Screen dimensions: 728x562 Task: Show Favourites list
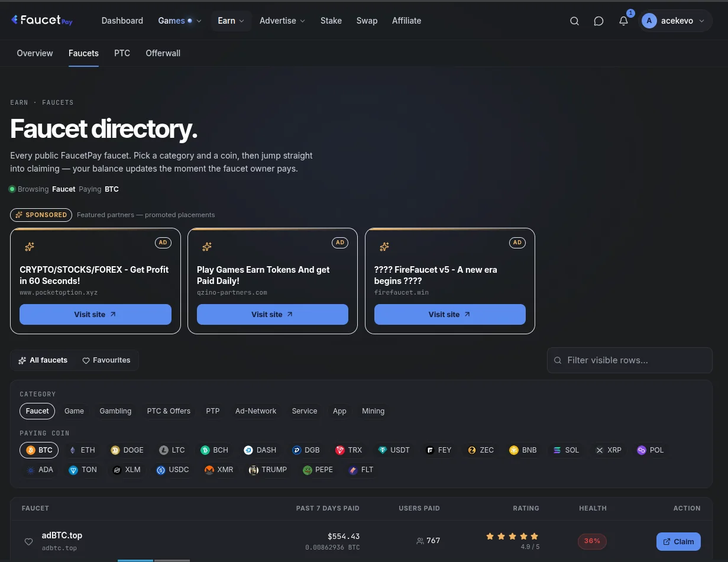[x=106, y=360]
